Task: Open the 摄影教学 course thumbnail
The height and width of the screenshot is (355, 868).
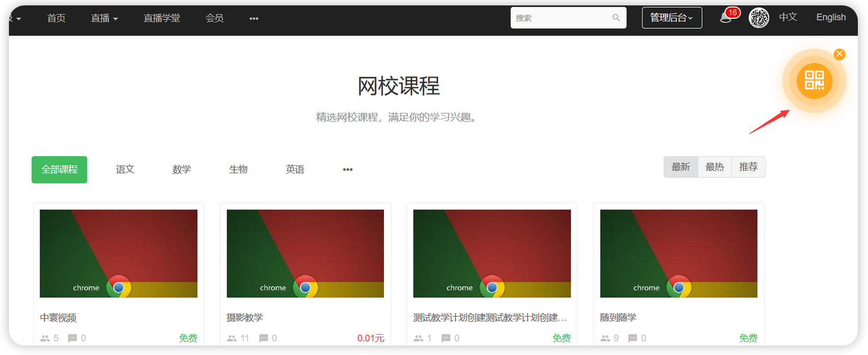Action: pos(305,253)
